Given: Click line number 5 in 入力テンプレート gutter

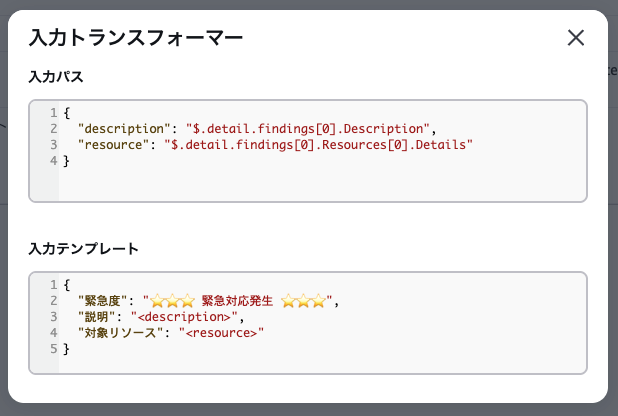Looking at the screenshot, I should pyautogui.click(x=52, y=349).
